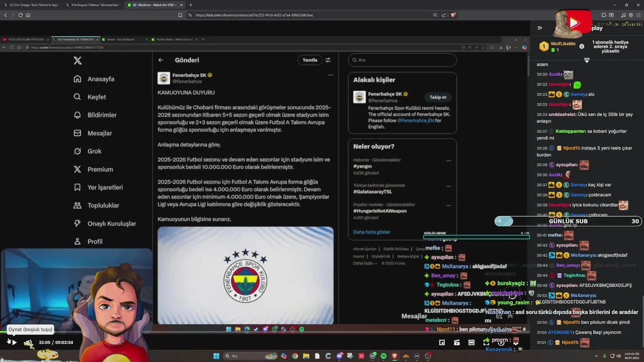This screenshot has height=362, width=644.
Task: Open reply sort settings icon beside Yanıtla
Action: (x=328, y=60)
